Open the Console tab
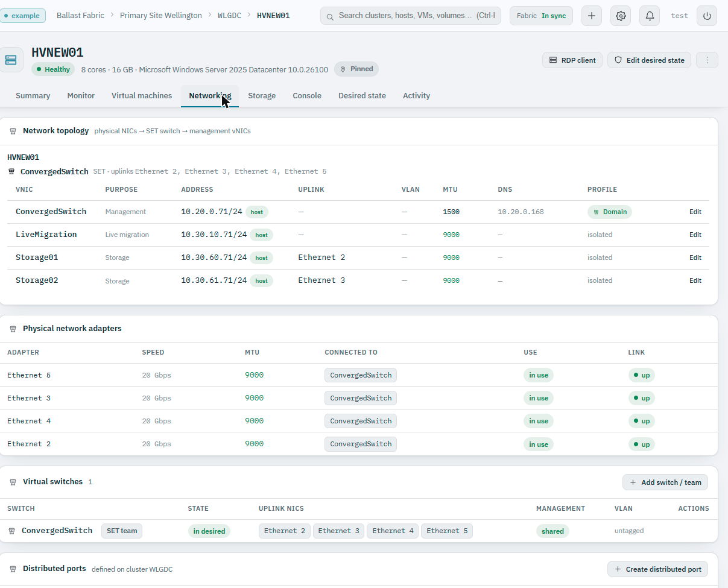The width and height of the screenshot is (728, 588). [x=307, y=95]
